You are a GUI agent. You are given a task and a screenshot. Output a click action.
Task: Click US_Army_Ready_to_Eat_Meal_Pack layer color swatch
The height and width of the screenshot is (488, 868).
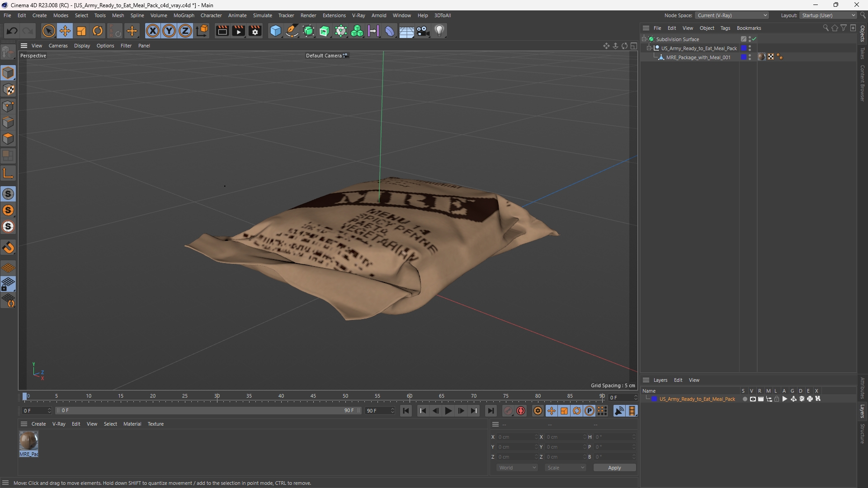pyautogui.click(x=654, y=399)
